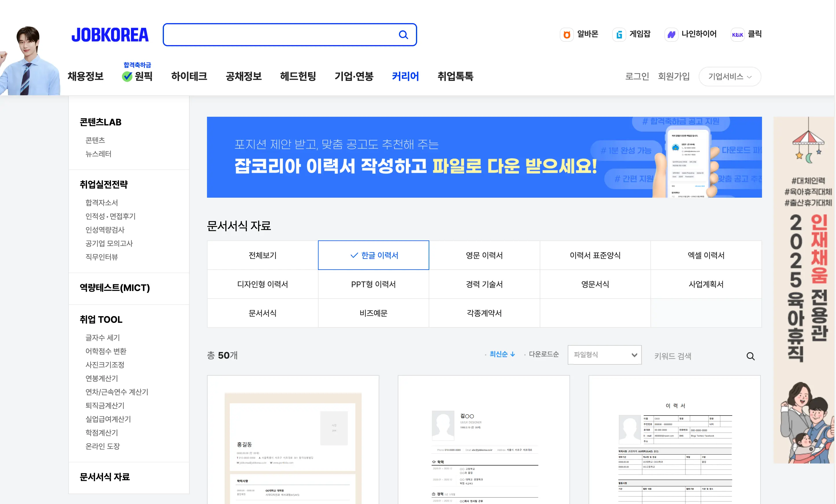The height and width of the screenshot is (504, 836).
Task: Sort results by 최신순
Action: click(x=498, y=354)
